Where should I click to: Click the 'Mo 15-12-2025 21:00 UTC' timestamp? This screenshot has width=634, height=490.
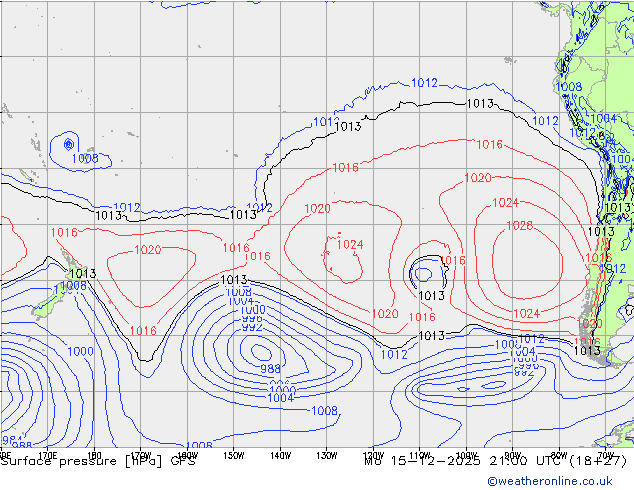coord(465,461)
